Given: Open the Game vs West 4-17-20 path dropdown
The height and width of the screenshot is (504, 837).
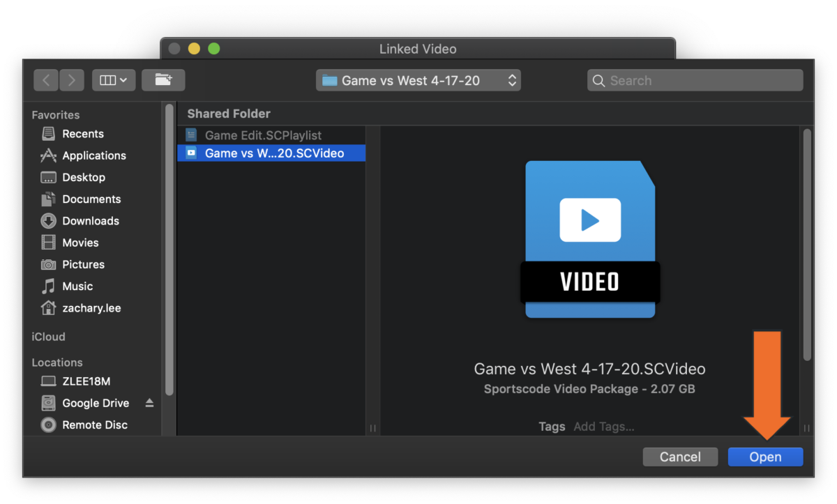Looking at the screenshot, I should pos(418,80).
